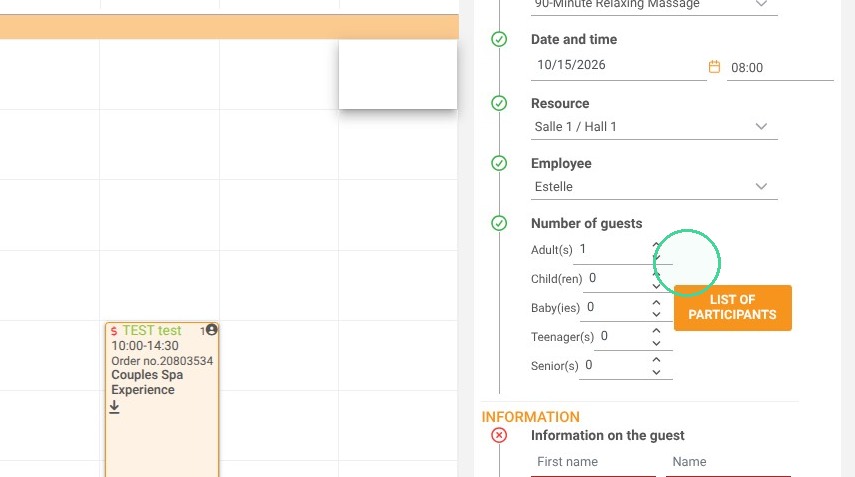Image resolution: width=855 pixels, height=477 pixels.
Task: Open the date picker calendar icon
Action: (714, 67)
